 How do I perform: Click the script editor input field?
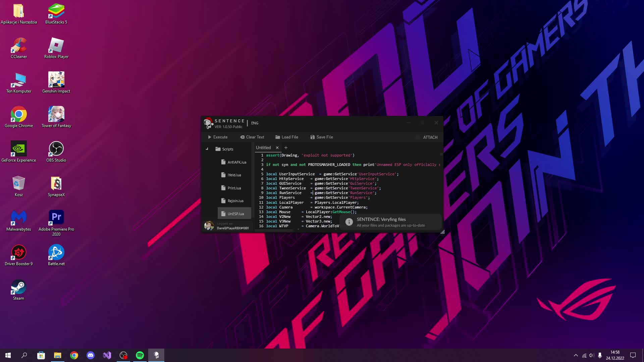click(350, 190)
